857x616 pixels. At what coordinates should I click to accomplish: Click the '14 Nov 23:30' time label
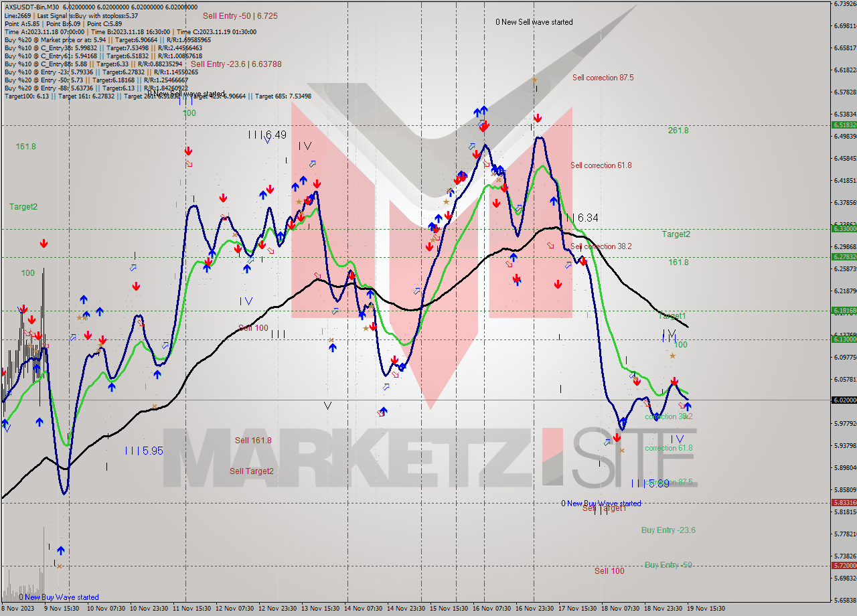coord(406,609)
